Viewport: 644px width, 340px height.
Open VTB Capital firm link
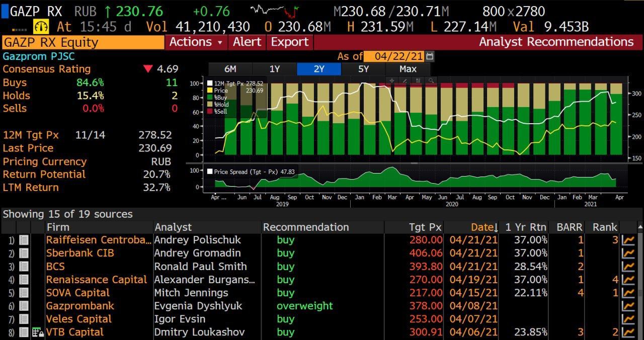pos(74,332)
